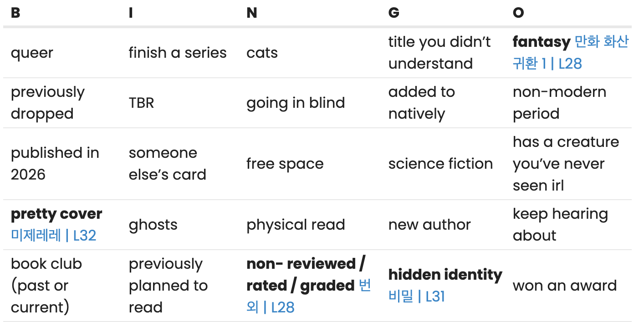Select the 'cats' bingo square
The image size is (644, 322).
click(262, 53)
